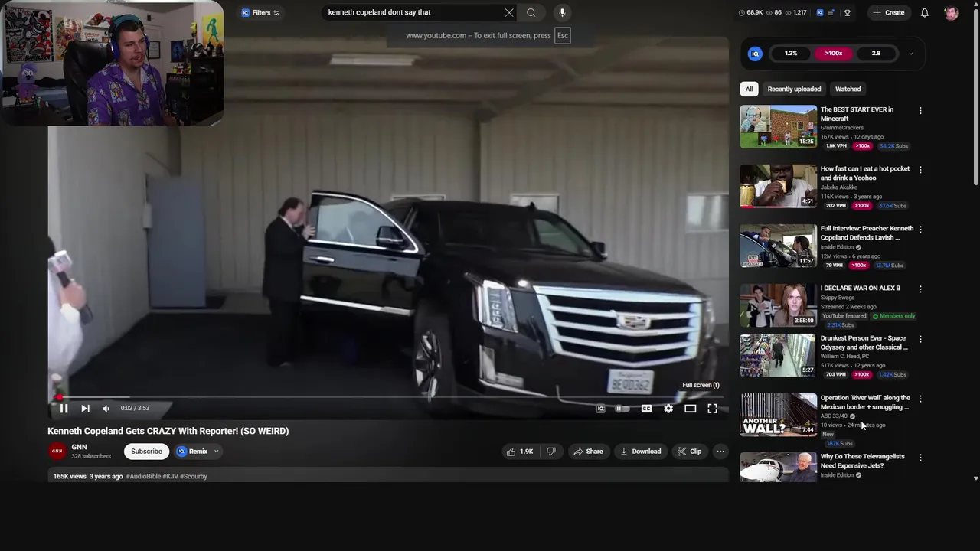
Task: Expand the vidIQ score panel chevron
Action: coord(910,54)
